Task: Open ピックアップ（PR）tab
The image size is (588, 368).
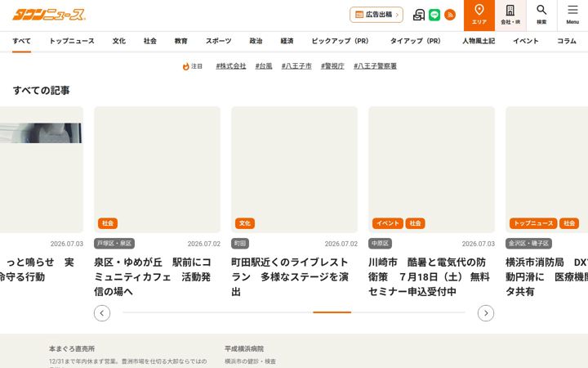Action: [340, 41]
